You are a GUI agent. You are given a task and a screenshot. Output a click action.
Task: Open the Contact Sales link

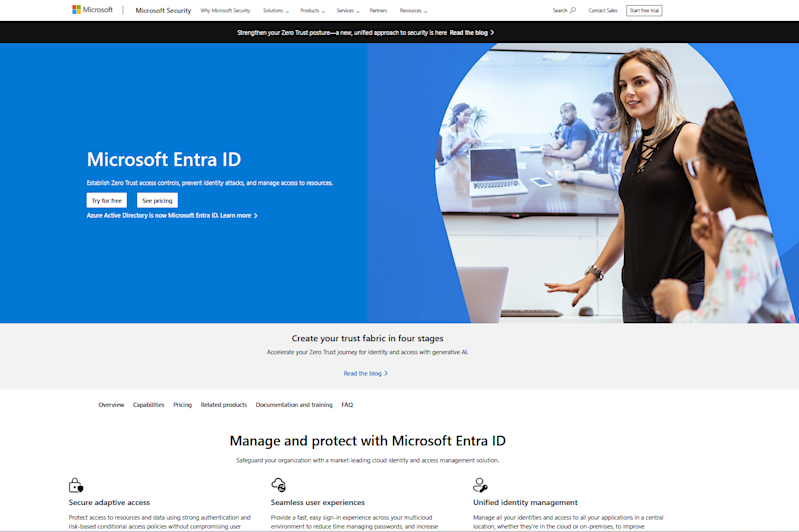coord(603,10)
